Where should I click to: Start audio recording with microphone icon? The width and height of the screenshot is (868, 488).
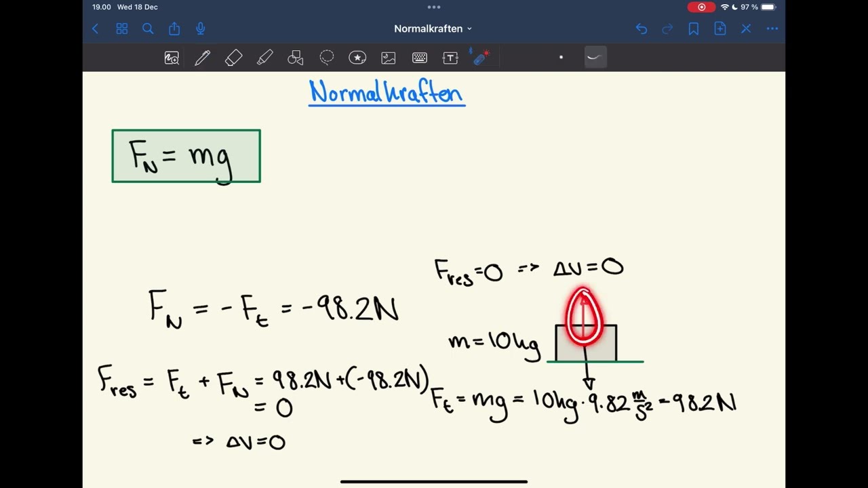pyautogui.click(x=201, y=28)
